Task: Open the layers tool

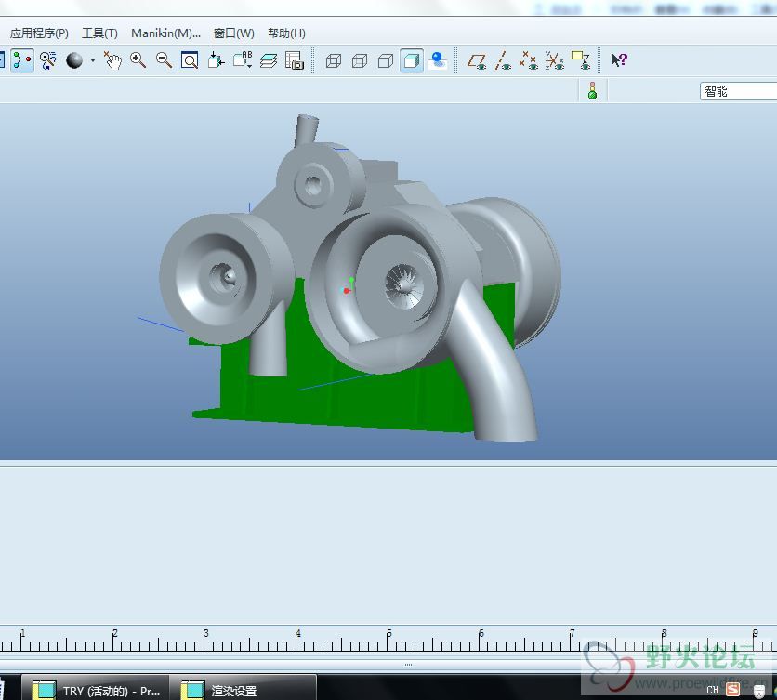Action: [x=269, y=60]
